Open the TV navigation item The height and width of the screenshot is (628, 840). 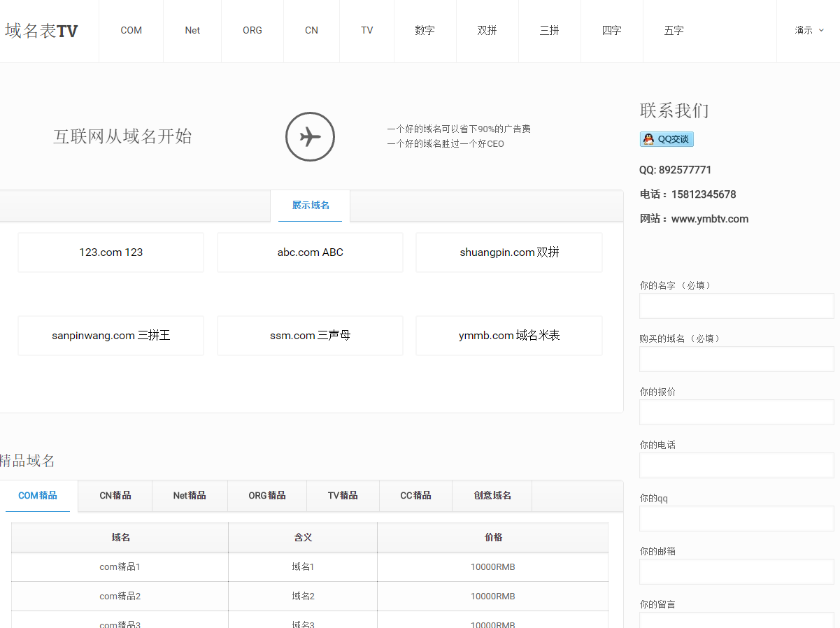(x=367, y=31)
